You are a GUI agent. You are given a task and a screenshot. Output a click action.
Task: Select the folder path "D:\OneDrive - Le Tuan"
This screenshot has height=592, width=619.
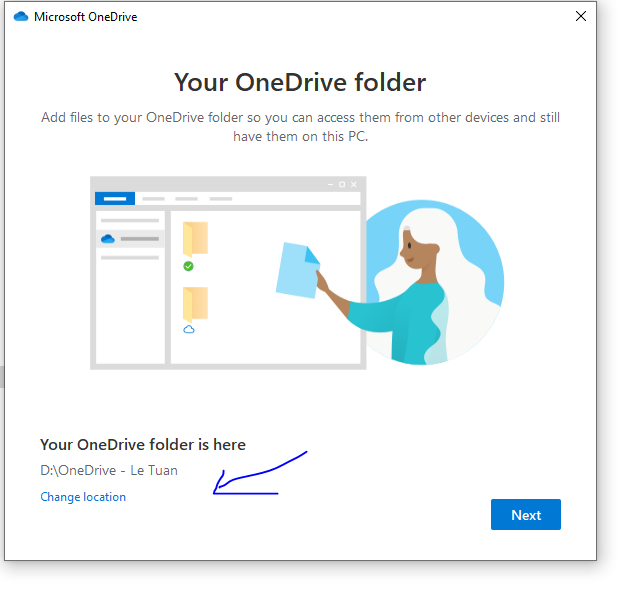pos(109,470)
